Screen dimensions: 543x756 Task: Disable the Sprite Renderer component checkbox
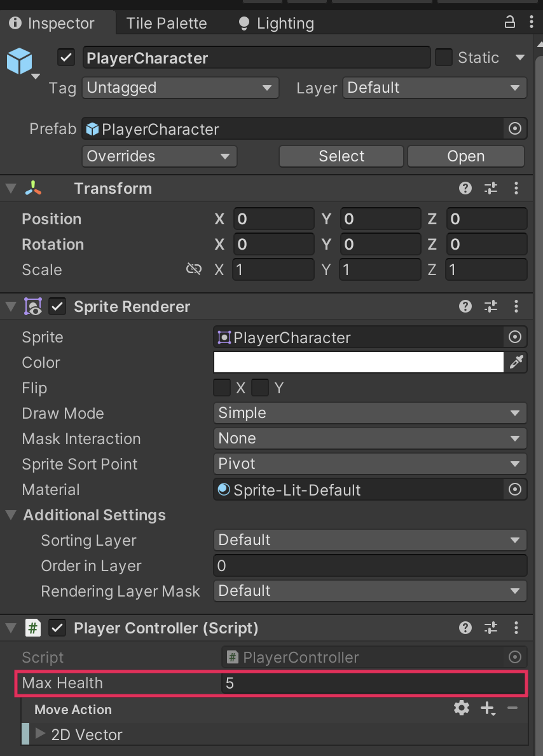(x=58, y=307)
